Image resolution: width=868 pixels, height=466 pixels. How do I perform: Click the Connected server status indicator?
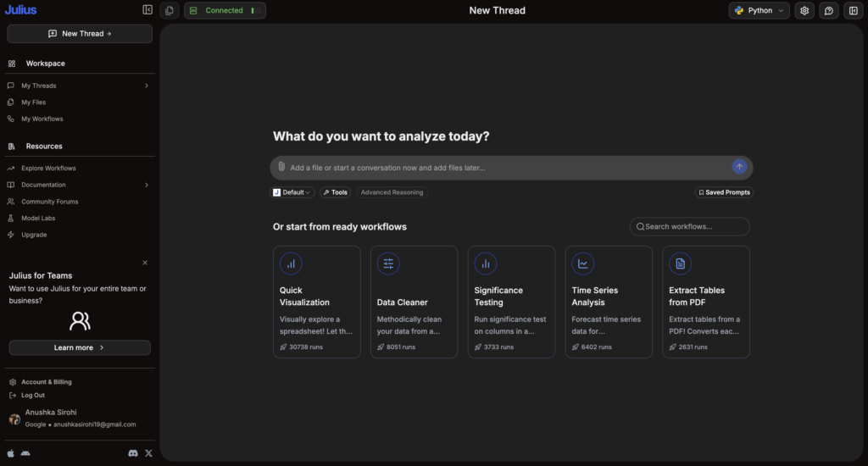(x=225, y=10)
